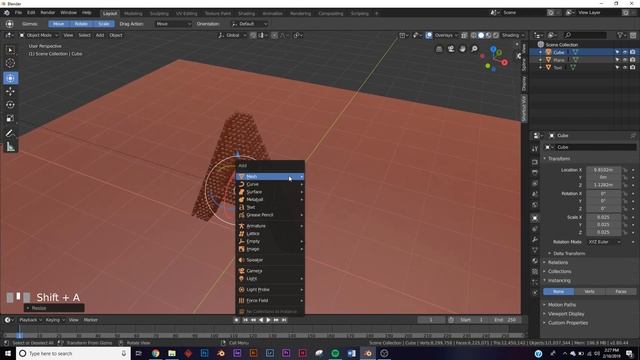Open Windows Start menu
This screenshot has width=640, height=360.
tap(7, 353)
